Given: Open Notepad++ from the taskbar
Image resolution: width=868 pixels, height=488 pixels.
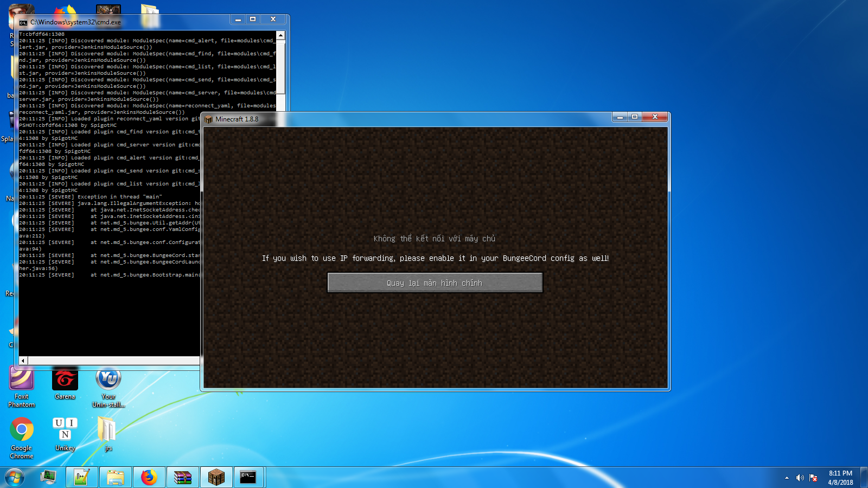Looking at the screenshot, I should pyautogui.click(x=82, y=477).
